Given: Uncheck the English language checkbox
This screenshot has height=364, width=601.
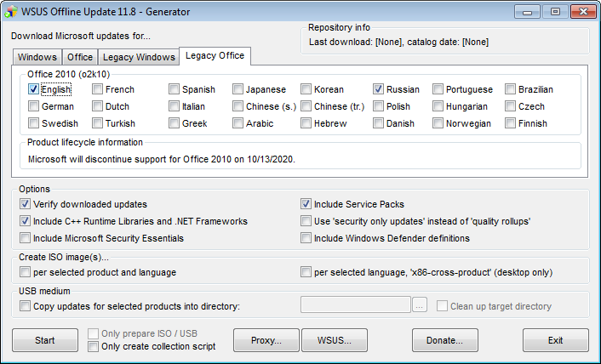Looking at the screenshot, I should click(x=34, y=89).
